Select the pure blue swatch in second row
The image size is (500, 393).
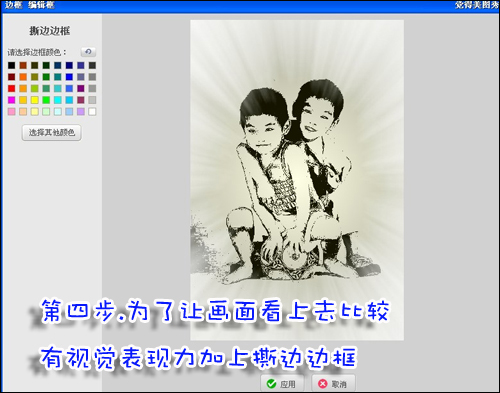tap(69, 77)
